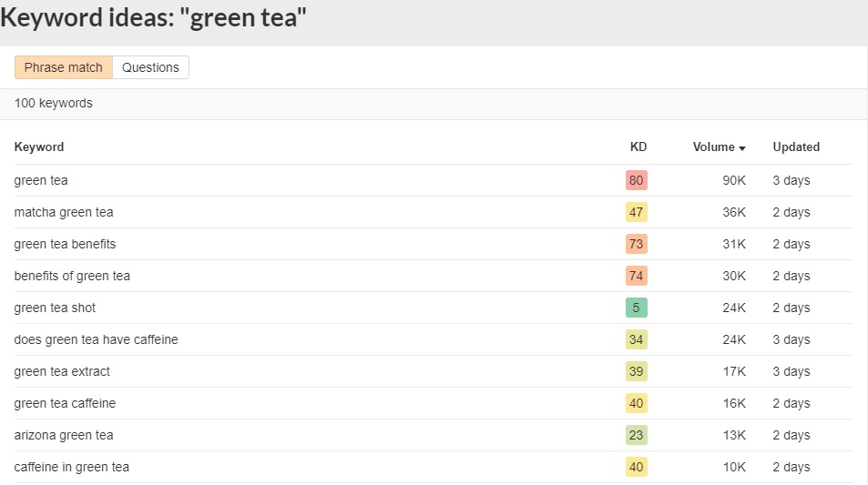Select the 'green tea extract' keyword
The width and height of the screenshot is (868, 485).
pyautogui.click(x=62, y=371)
